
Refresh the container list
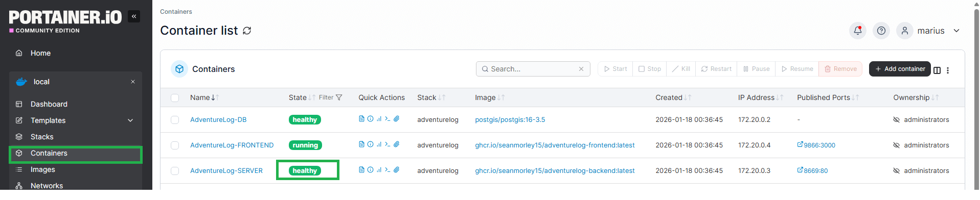pyautogui.click(x=247, y=31)
